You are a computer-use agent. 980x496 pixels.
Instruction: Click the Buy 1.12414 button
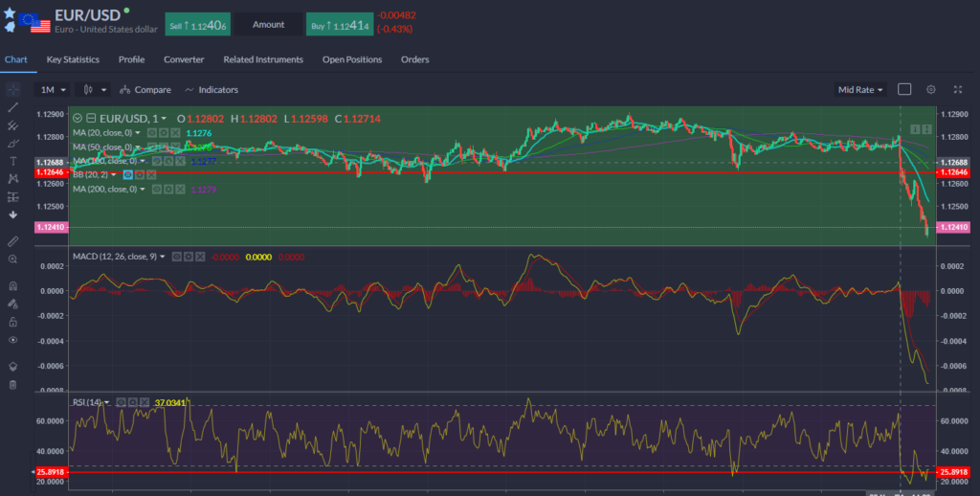click(338, 26)
